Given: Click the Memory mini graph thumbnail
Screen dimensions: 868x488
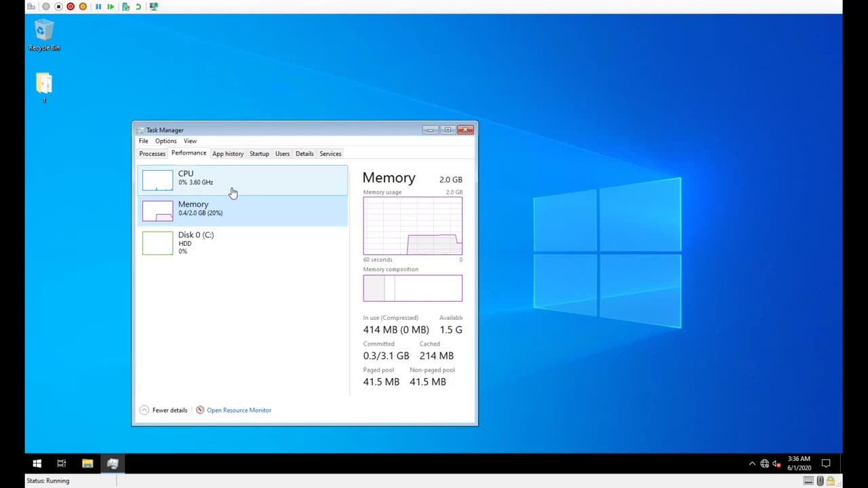Looking at the screenshot, I should tap(157, 211).
